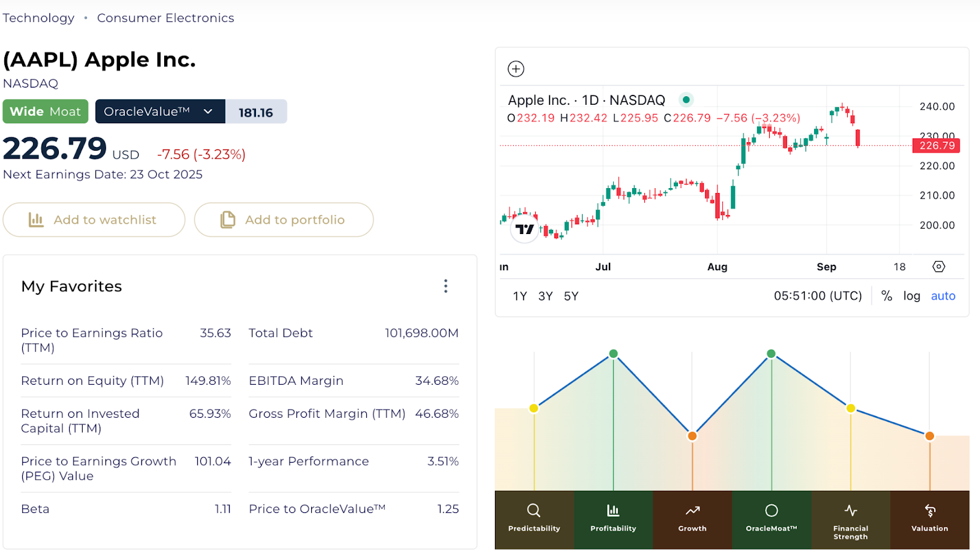Open the My Favorites three-dot menu
This screenshot has width=980, height=560.
click(445, 286)
